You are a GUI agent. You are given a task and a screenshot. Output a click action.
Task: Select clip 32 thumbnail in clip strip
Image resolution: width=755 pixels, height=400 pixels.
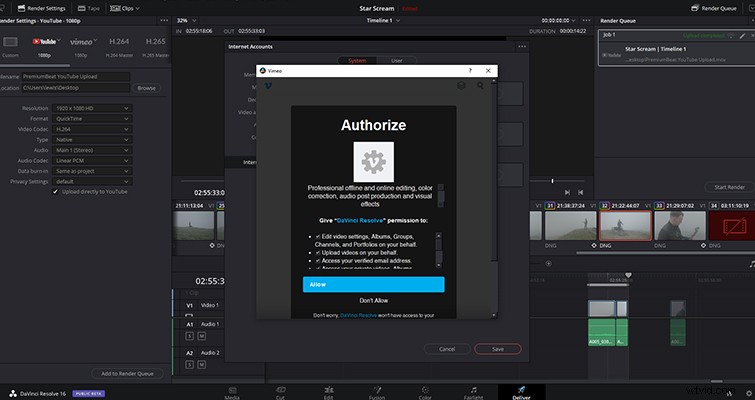coord(625,225)
